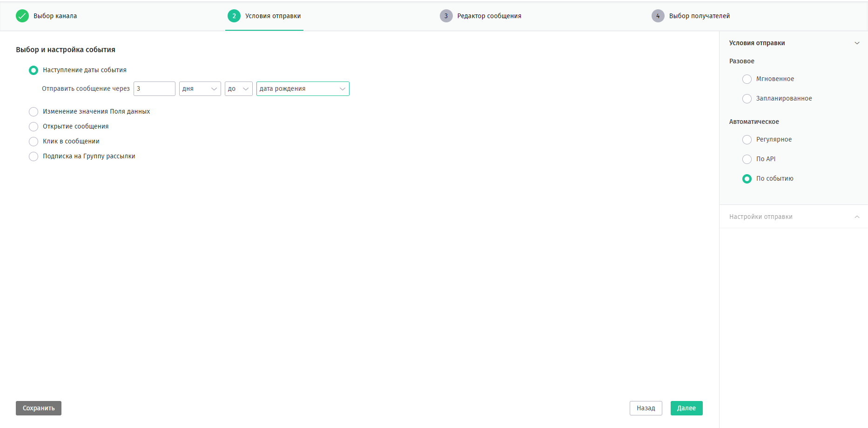The image size is (868, 428).
Task: Click the step 2 circle icon
Action: click(234, 16)
